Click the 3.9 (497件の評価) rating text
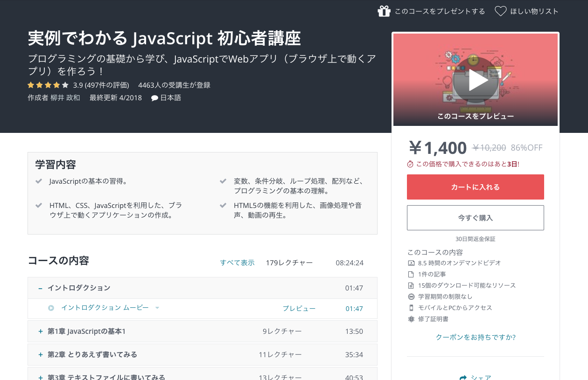The image size is (588, 380). [101, 85]
